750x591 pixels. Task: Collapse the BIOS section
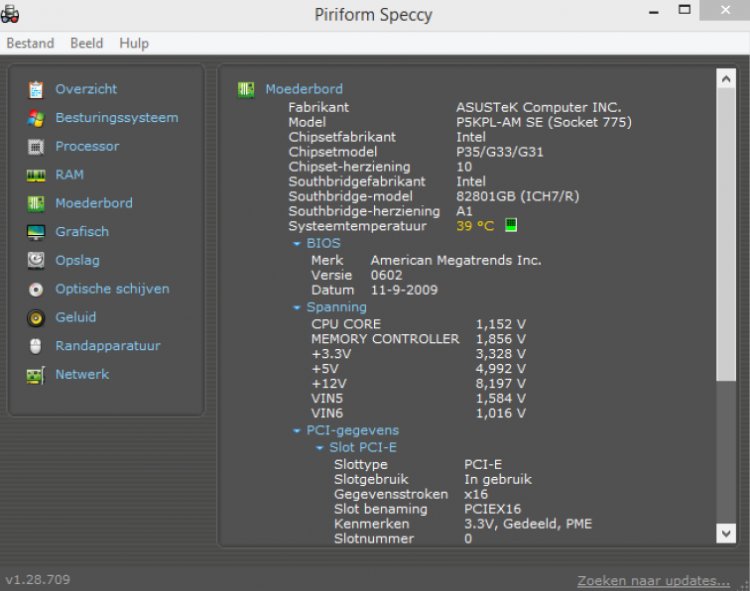297,243
